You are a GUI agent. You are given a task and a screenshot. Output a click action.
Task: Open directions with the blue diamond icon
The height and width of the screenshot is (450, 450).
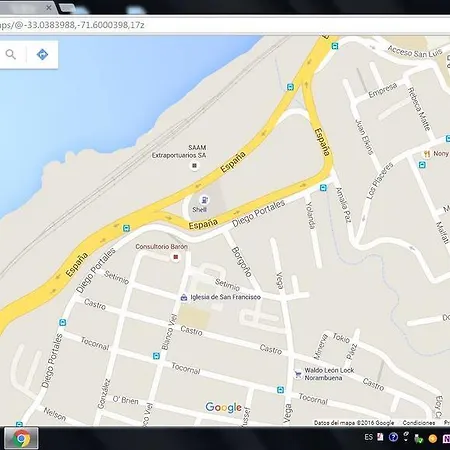click(42, 54)
